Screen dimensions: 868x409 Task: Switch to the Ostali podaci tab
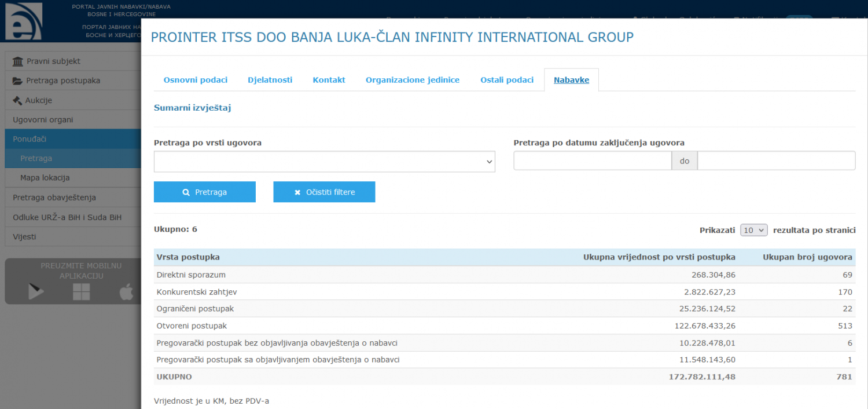click(x=507, y=80)
